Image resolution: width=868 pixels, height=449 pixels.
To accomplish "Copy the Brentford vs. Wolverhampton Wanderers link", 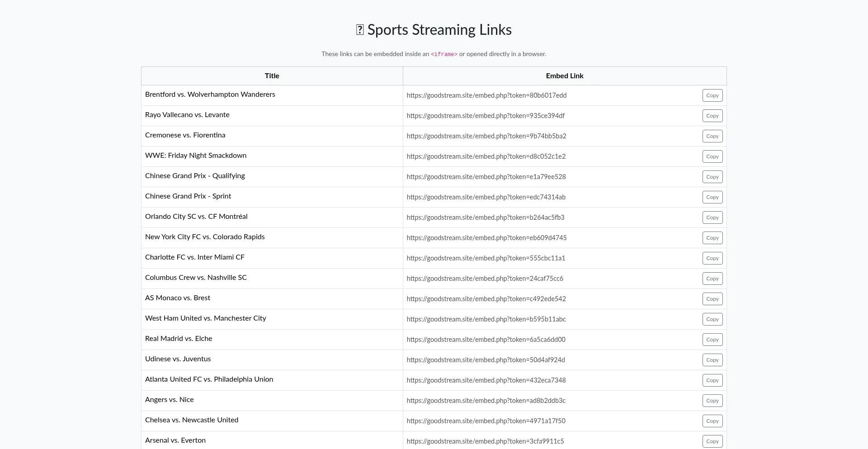I will [712, 95].
